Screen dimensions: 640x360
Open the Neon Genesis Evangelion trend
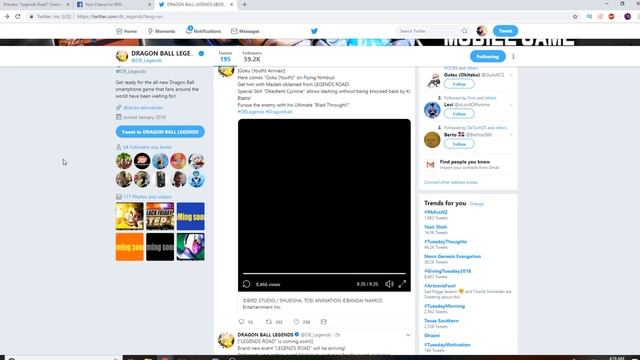pyautogui.click(x=452, y=256)
